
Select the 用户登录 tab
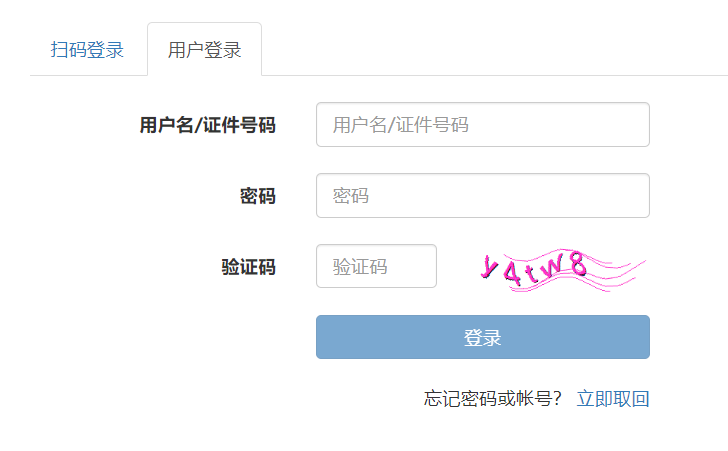pyautogui.click(x=204, y=50)
